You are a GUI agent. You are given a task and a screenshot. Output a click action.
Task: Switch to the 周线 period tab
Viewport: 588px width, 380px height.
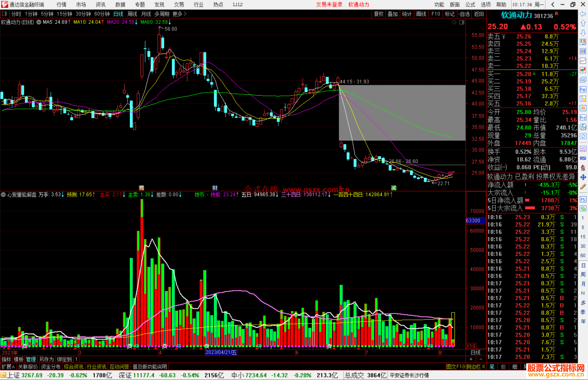(132, 14)
